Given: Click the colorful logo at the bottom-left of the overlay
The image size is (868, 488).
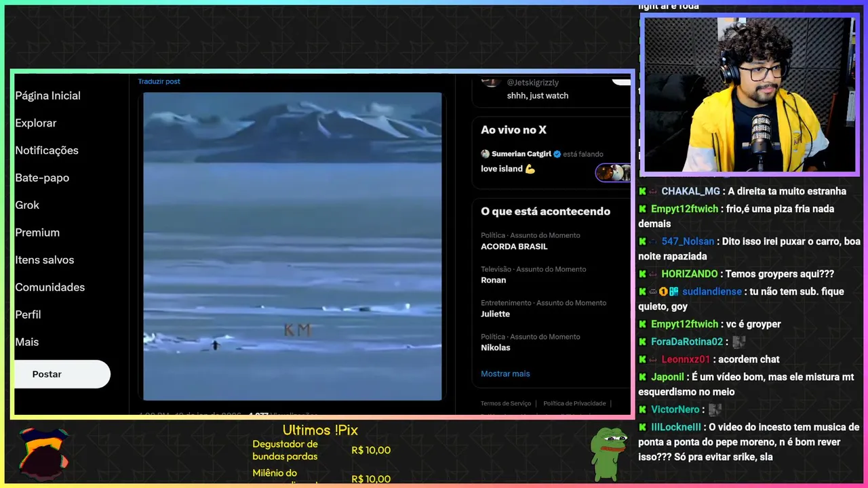Looking at the screenshot, I should pos(43,453).
